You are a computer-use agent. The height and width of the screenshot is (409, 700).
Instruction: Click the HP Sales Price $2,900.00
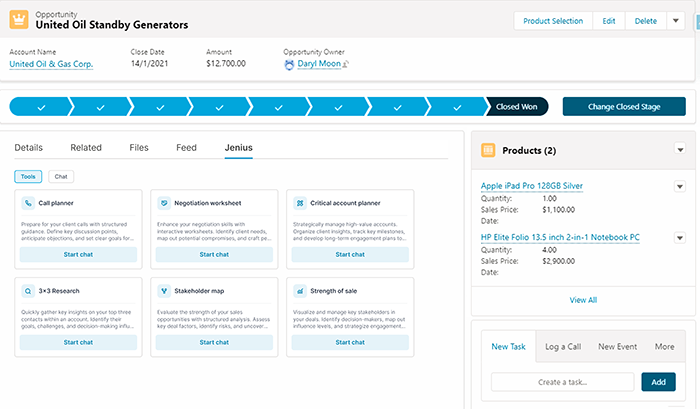coord(558,261)
